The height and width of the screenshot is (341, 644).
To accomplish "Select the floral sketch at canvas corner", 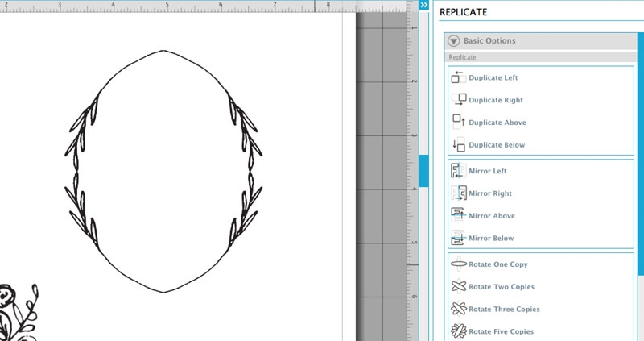I will [19, 312].
